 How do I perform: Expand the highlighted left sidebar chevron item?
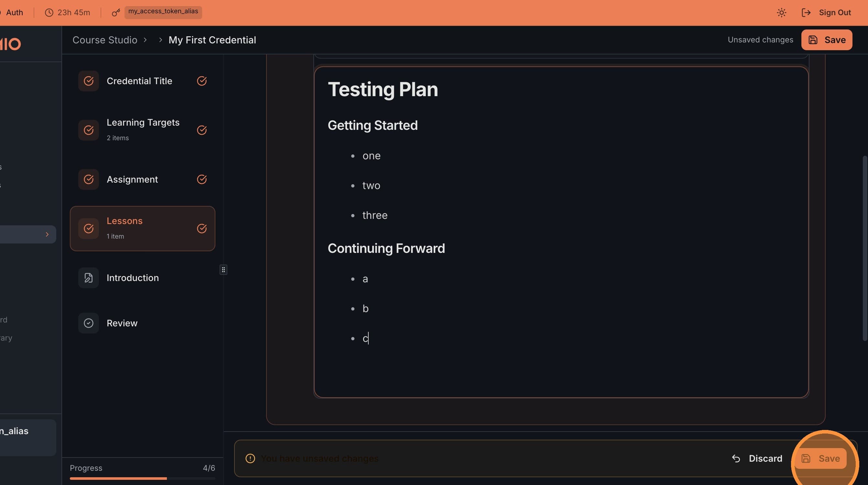pos(47,234)
